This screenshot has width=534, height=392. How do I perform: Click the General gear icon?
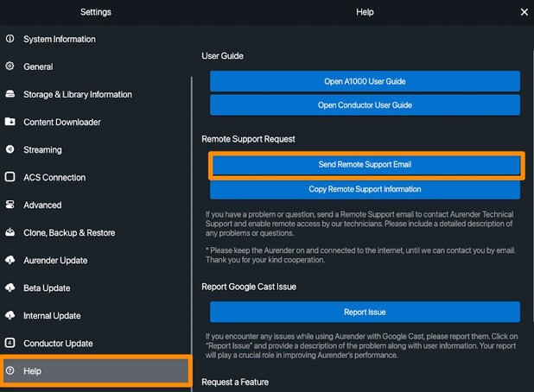[x=10, y=66]
